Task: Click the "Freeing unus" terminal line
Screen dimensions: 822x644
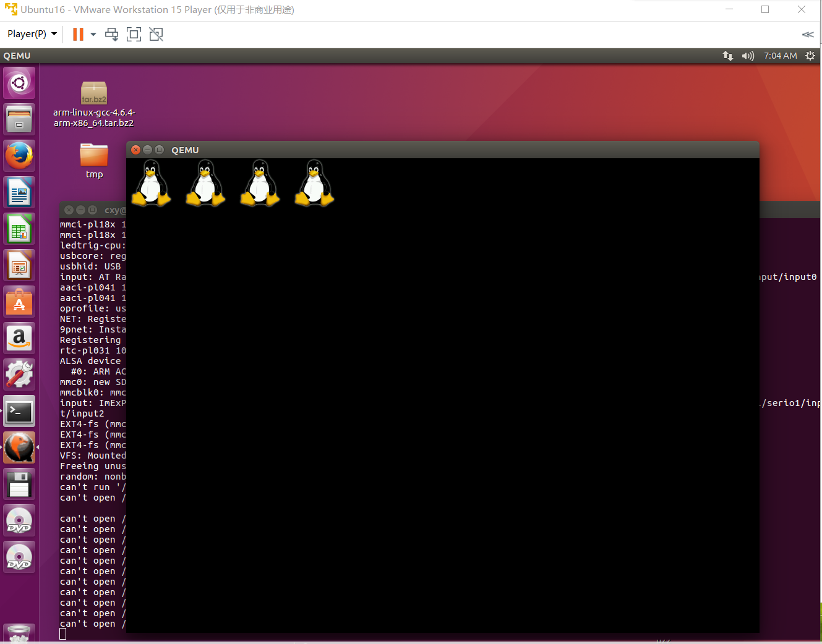Action: click(93, 466)
